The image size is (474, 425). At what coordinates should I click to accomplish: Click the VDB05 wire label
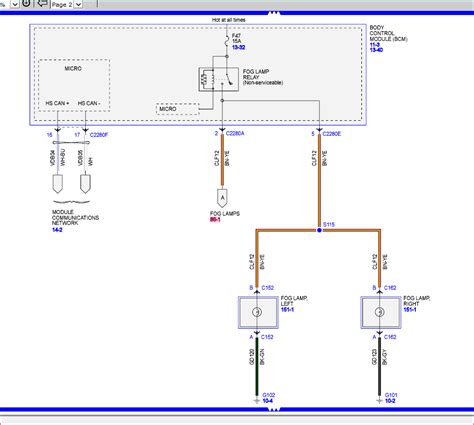click(80, 158)
